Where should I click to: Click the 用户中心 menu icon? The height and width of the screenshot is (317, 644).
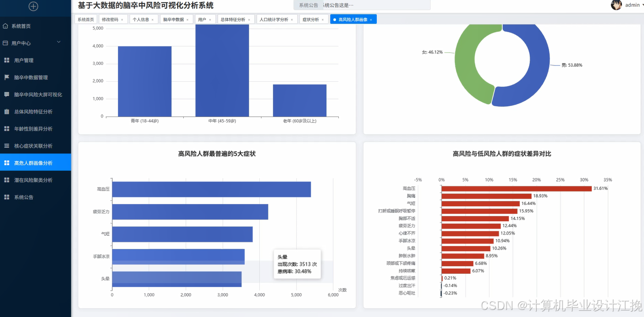click(5, 43)
